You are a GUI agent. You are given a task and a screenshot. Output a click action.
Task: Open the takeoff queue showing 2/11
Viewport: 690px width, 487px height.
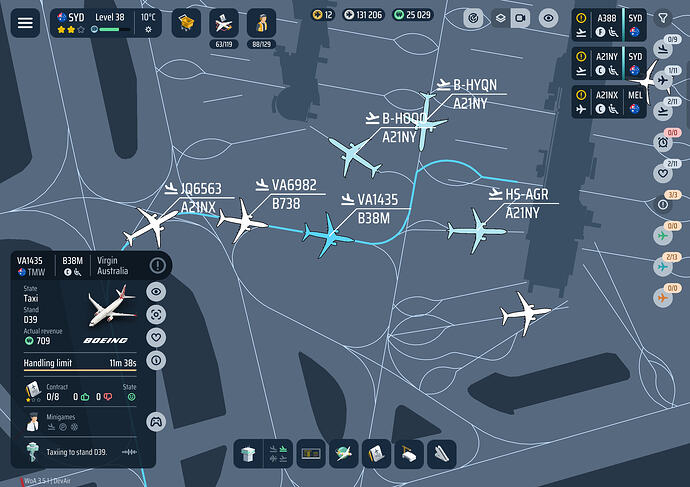tap(663, 111)
